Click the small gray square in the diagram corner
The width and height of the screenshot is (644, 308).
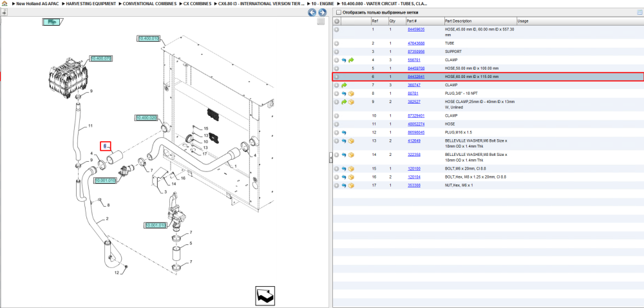[321, 21]
